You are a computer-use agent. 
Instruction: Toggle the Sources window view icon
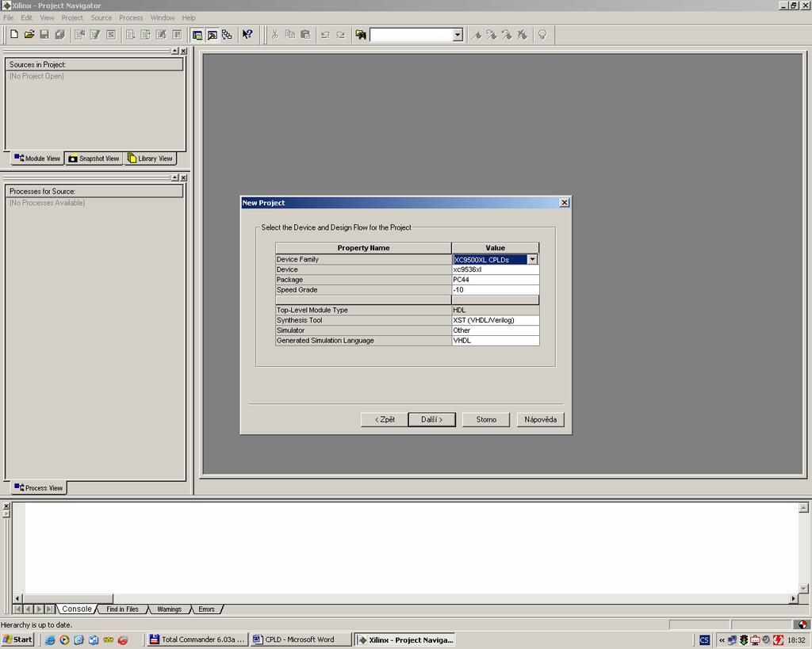click(197, 35)
